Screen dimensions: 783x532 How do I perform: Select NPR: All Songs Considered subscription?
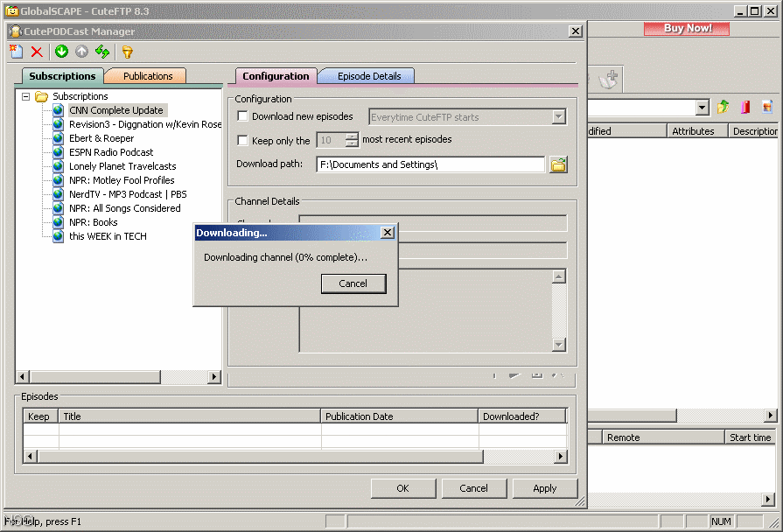pos(125,207)
